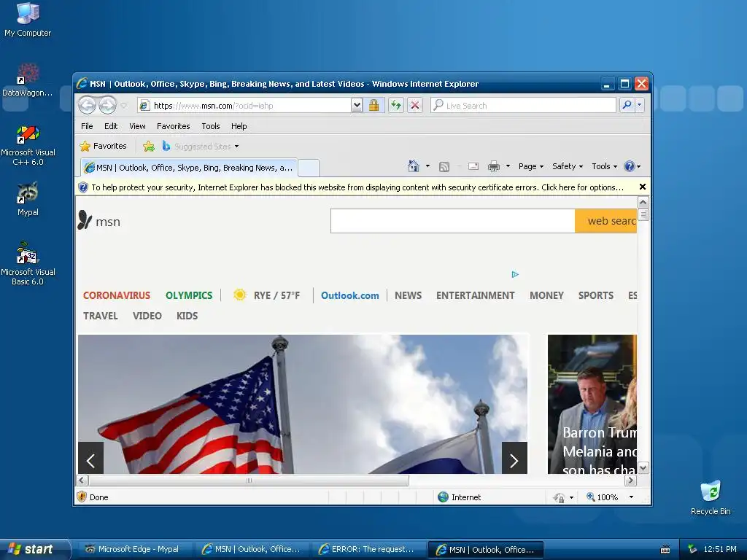Open the MONEY section link
747x560 pixels.
pos(547,295)
